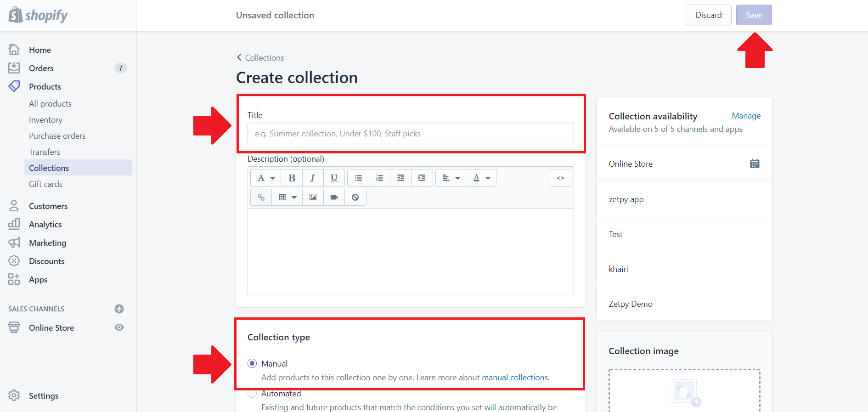View the online store with the eye icon
Screen dimensions: 868x412
point(119,327)
